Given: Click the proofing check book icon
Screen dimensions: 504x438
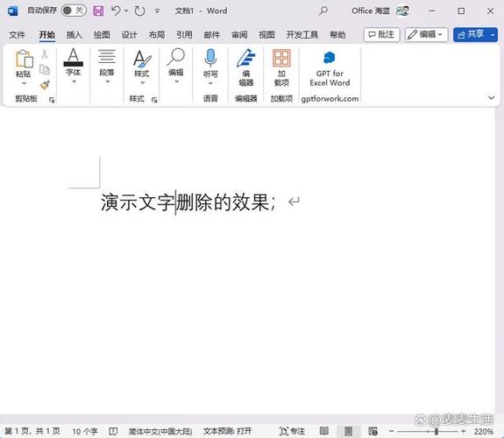Looking at the screenshot, I should point(113,431).
